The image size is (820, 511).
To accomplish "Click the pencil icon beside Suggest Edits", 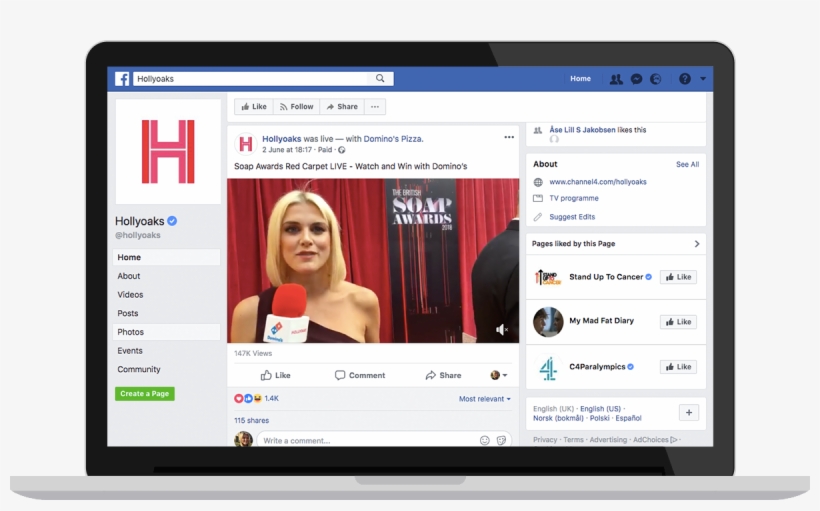I will coord(538,217).
